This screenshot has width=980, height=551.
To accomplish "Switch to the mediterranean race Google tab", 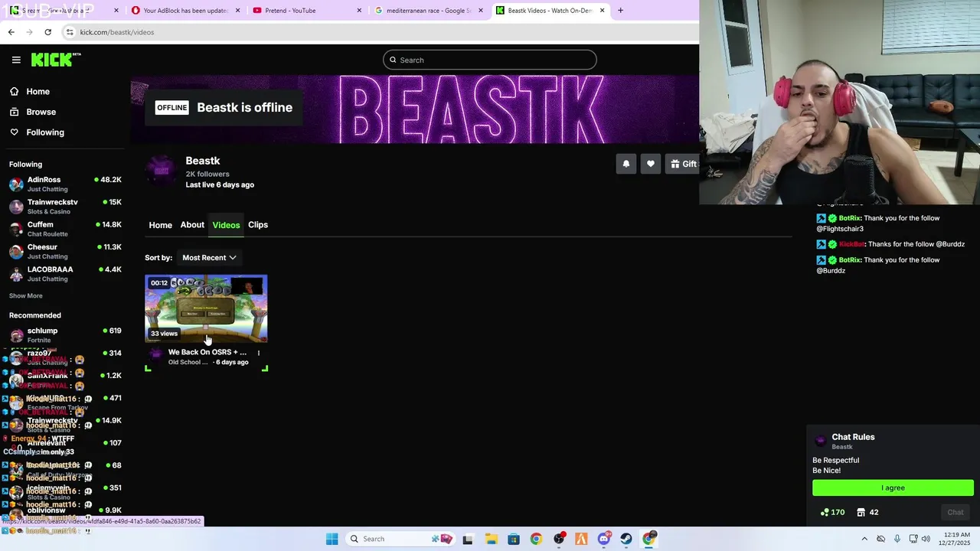I will (429, 11).
